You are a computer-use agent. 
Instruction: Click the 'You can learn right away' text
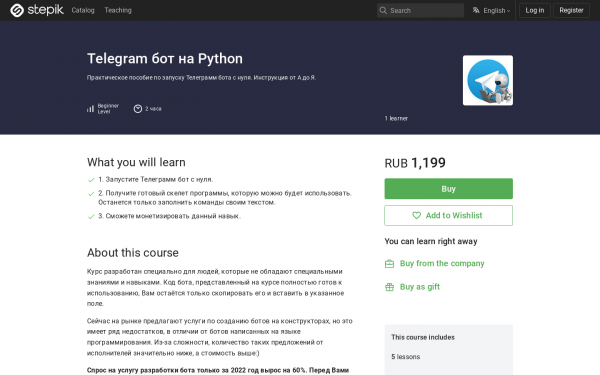[431, 241]
